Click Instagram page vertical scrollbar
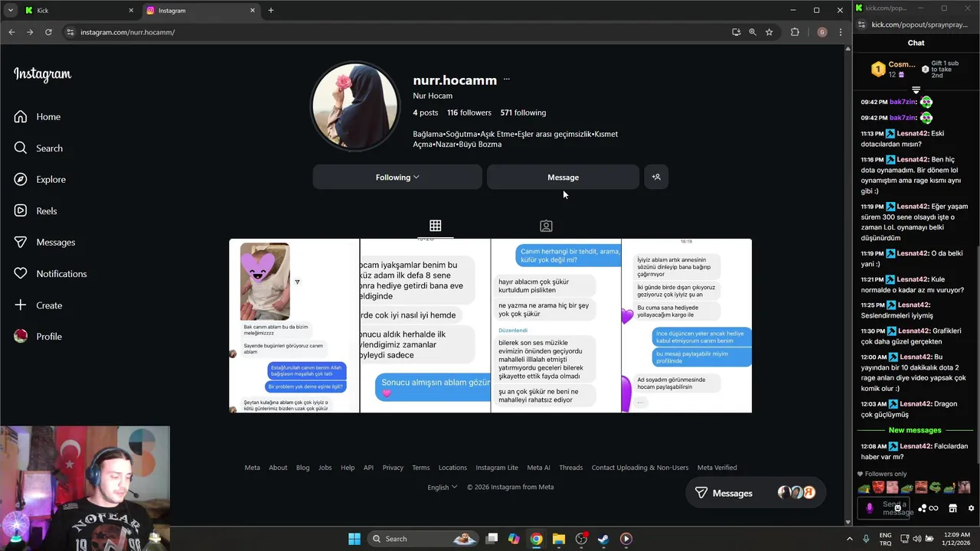The width and height of the screenshot is (980, 551). (x=848, y=283)
